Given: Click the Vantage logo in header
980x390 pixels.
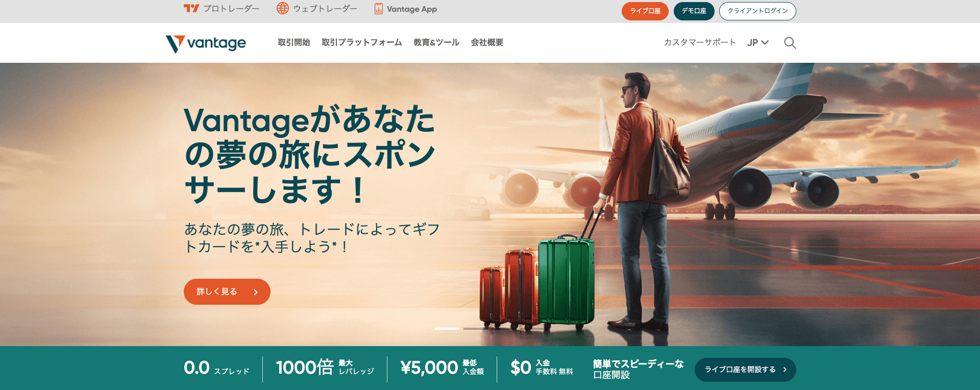Looking at the screenshot, I should (206, 43).
